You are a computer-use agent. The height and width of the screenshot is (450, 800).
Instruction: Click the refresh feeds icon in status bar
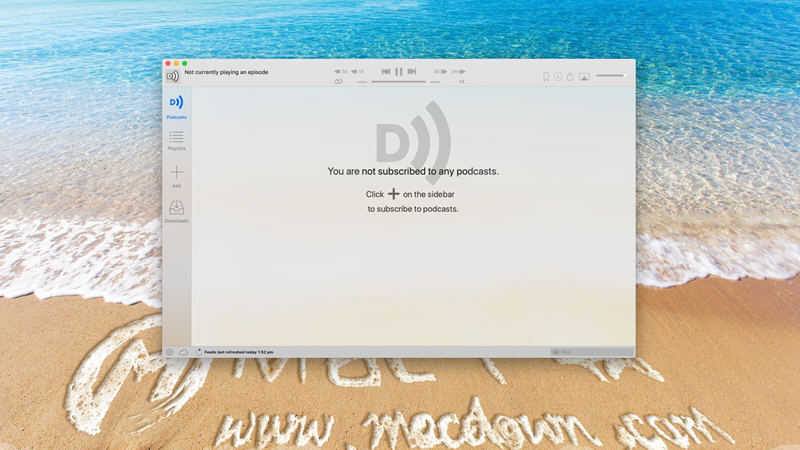coord(199,352)
